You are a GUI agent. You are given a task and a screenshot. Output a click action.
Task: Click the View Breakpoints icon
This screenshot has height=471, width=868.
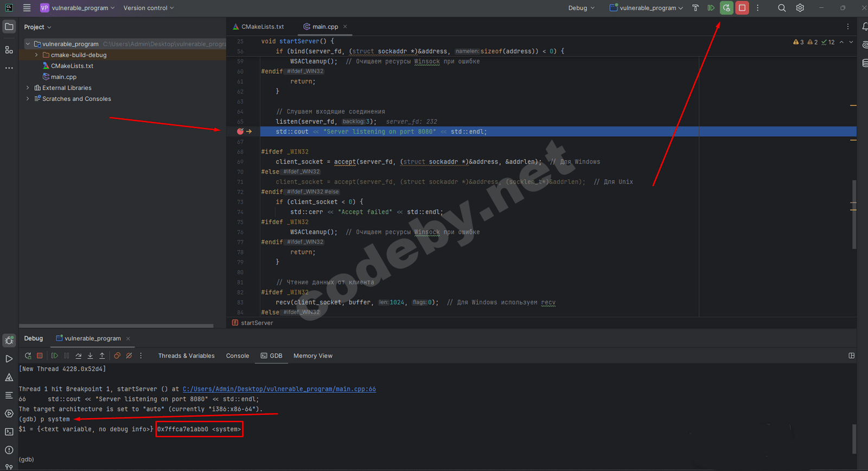[117, 356]
